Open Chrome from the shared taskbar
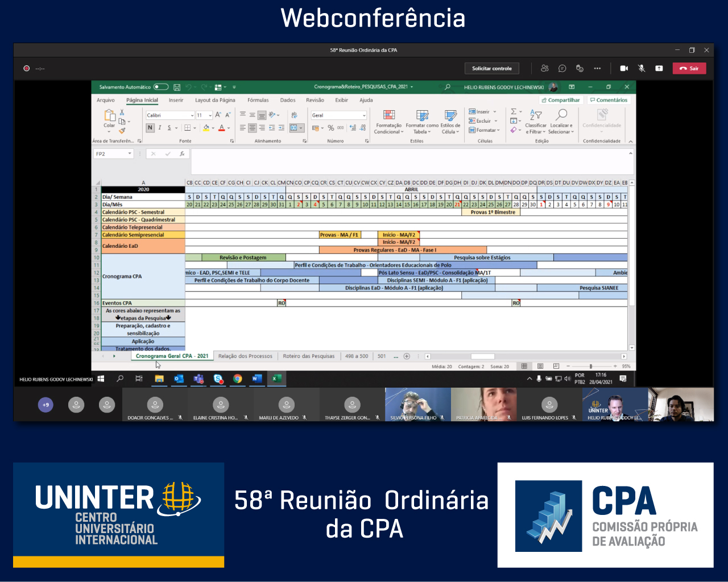 [x=238, y=379]
